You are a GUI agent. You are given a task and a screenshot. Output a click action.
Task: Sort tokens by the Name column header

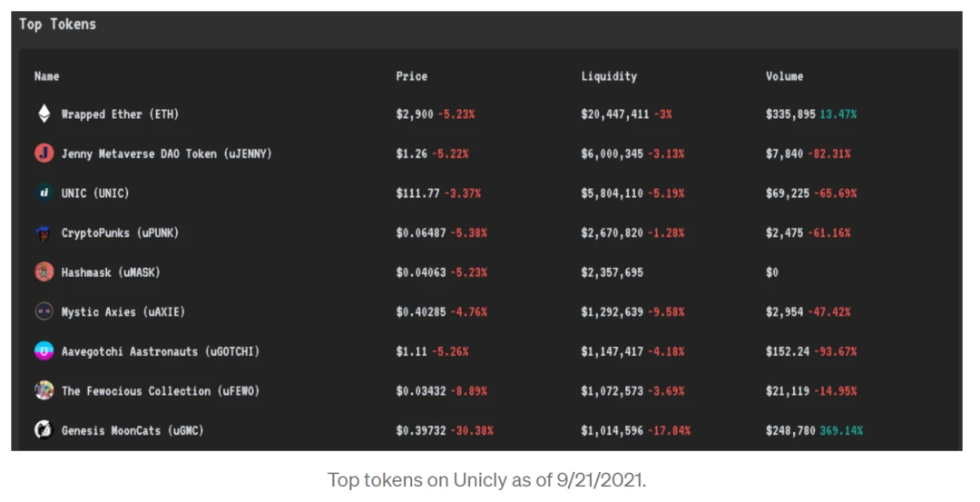click(x=47, y=76)
